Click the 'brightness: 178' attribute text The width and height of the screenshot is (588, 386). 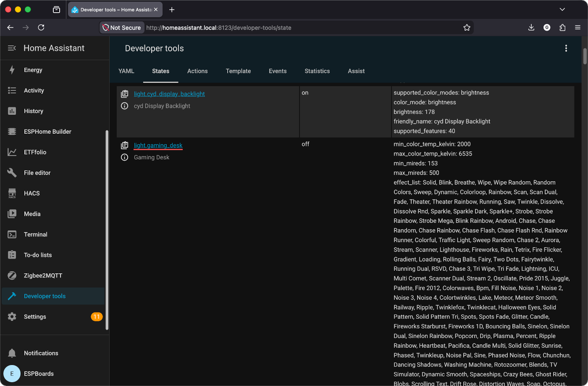[414, 112]
